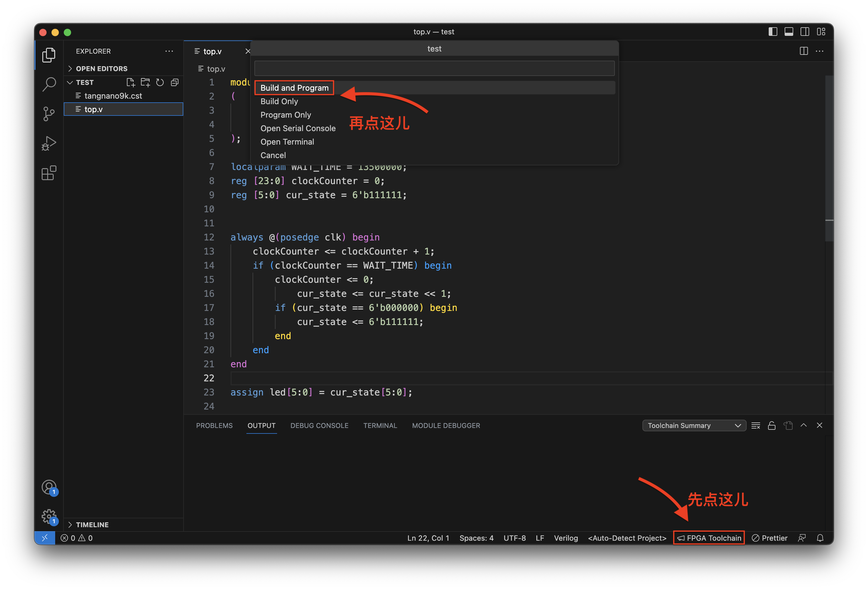Click Refresh Explorer icon
Screen dimensions: 868x590
tap(160, 82)
